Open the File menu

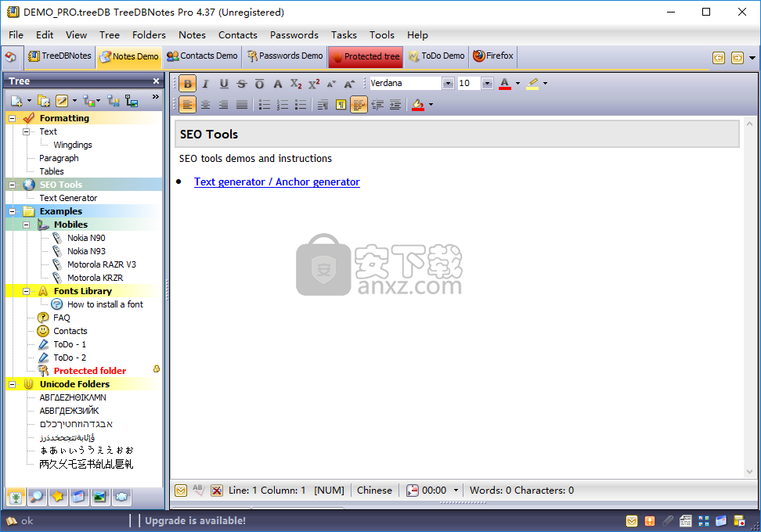point(16,35)
